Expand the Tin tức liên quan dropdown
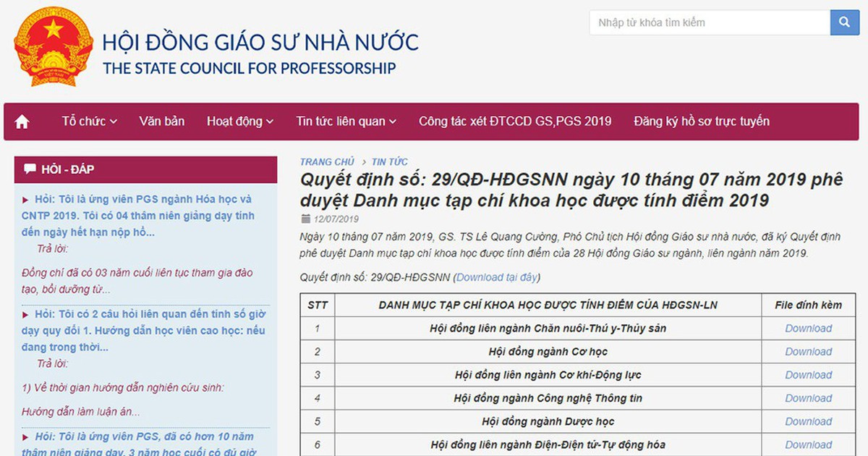The height and width of the screenshot is (456, 868). [x=346, y=122]
